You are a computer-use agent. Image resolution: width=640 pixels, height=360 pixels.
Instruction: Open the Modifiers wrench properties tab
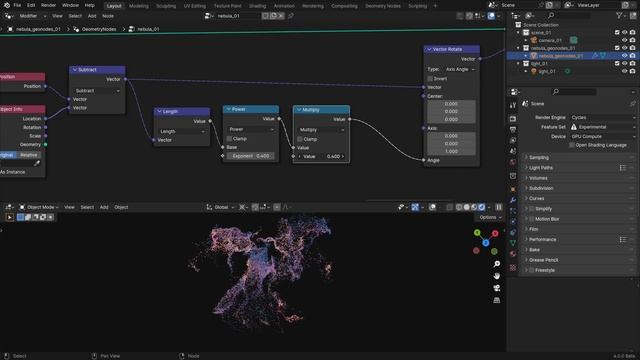tap(513, 200)
